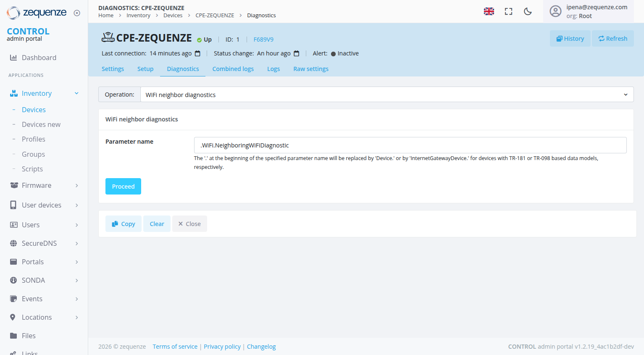Open Dashboard from the sidebar
The width and height of the screenshot is (644, 355).
[x=39, y=58]
